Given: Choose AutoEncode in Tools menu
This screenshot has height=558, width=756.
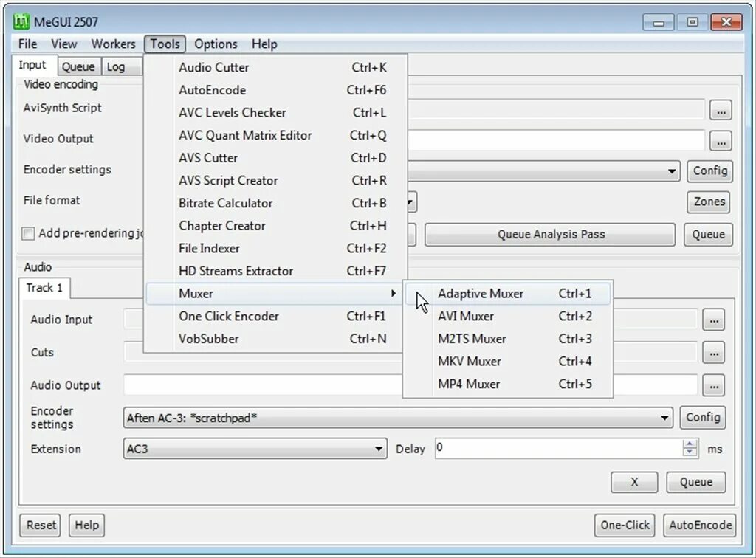Looking at the screenshot, I should coord(276,90).
